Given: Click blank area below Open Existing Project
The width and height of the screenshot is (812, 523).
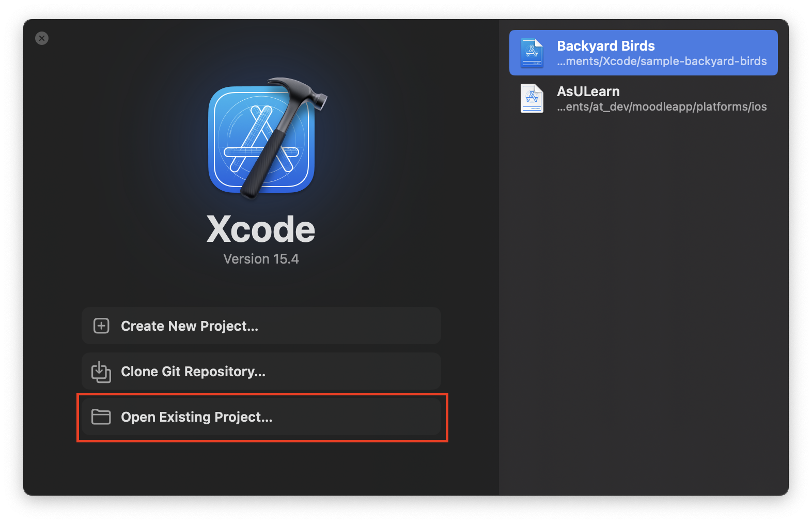Looking at the screenshot, I should (x=261, y=468).
